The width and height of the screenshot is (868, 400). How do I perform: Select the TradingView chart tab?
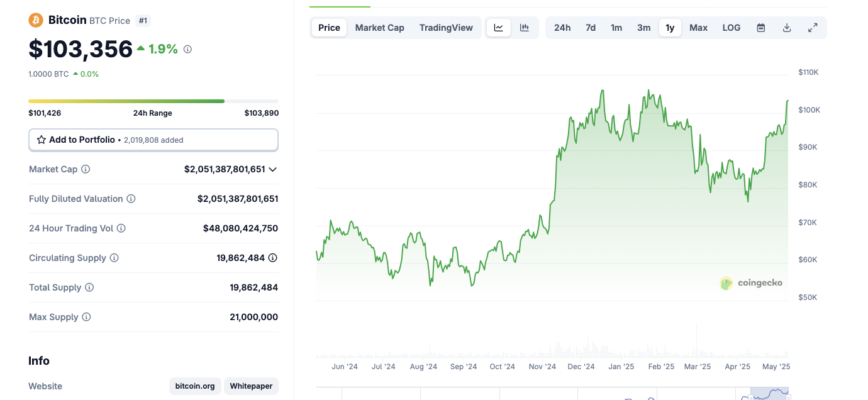(x=446, y=28)
